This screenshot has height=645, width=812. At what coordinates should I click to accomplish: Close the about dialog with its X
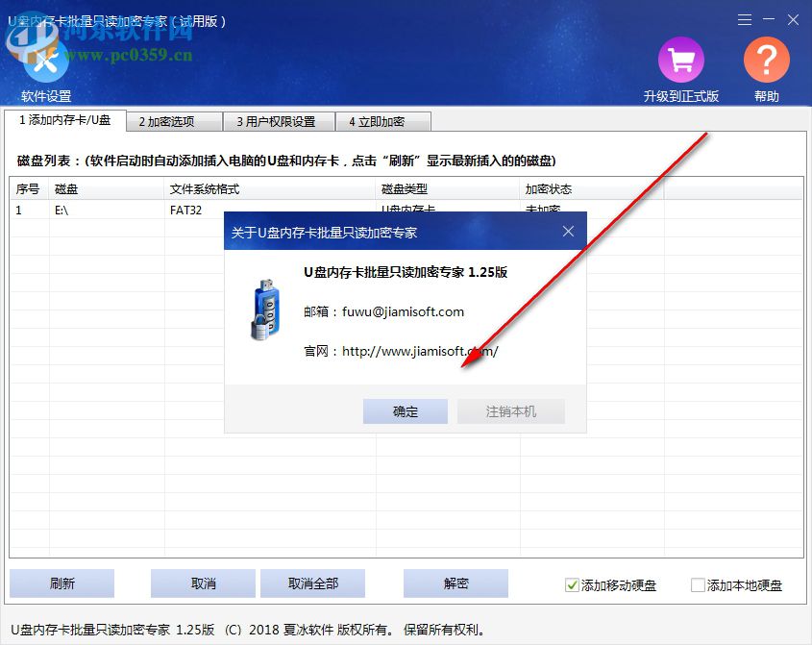pyautogui.click(x=567, y=231)
